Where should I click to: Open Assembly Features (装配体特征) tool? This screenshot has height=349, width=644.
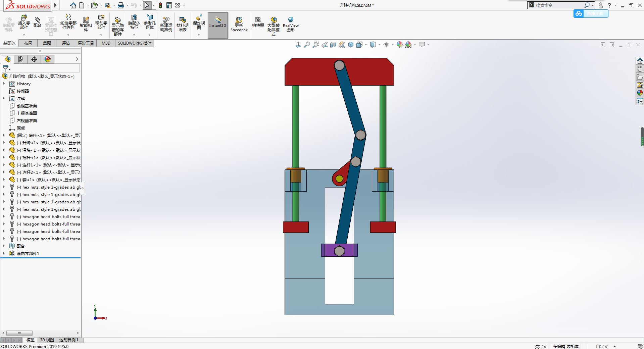(x=134, y=22)
